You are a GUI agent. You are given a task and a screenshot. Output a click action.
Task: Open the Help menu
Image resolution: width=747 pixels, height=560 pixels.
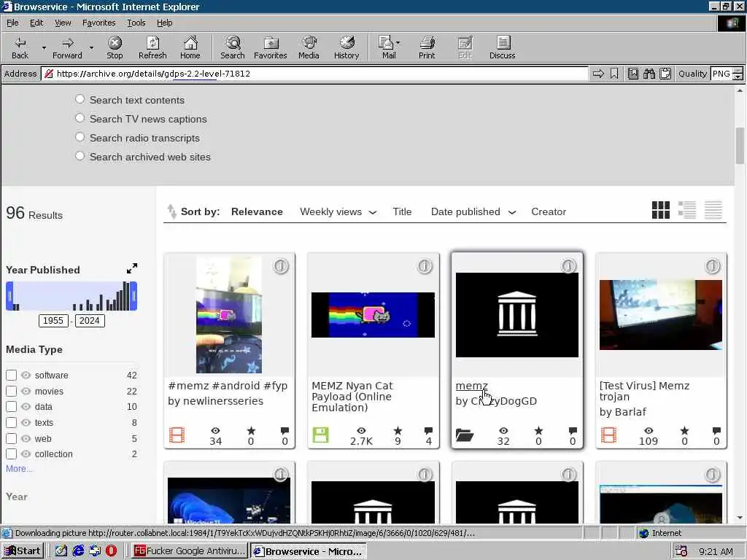pyautogui.click(x=164, y=23)
